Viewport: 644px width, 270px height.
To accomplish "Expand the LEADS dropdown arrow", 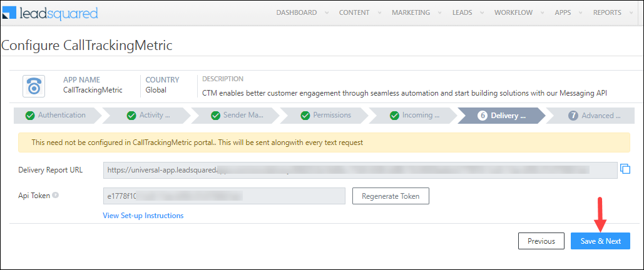I will [482, 12].
